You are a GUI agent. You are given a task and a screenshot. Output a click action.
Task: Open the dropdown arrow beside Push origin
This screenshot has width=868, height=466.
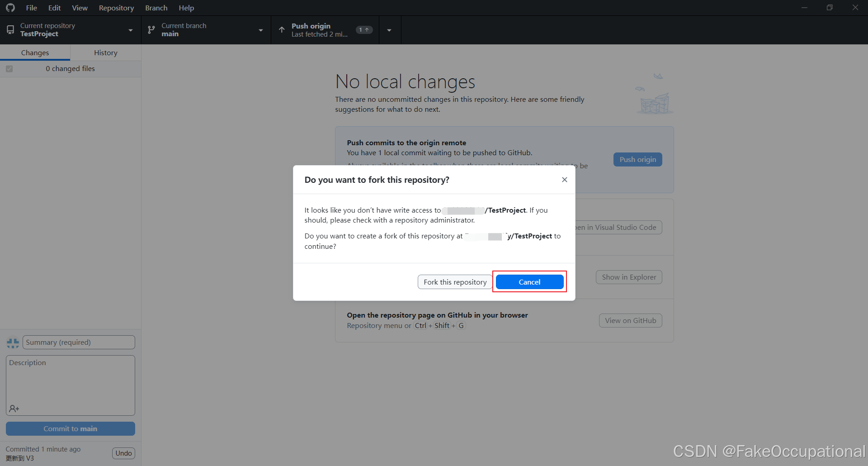pyautogui.click(x=390, y=30)
